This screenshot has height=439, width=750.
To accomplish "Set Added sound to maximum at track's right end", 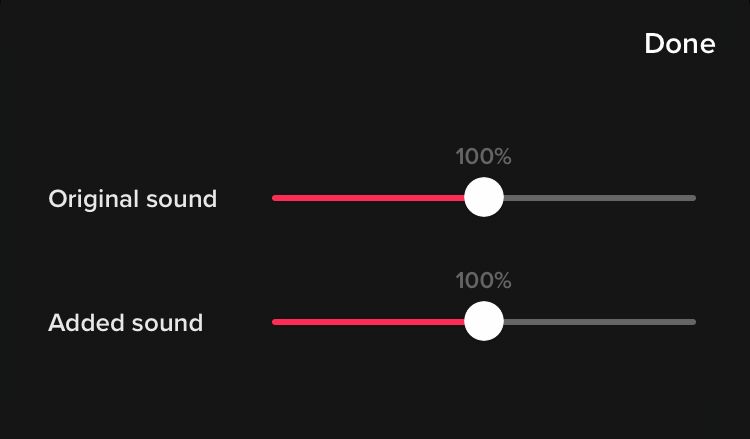I will pos(693,322).
